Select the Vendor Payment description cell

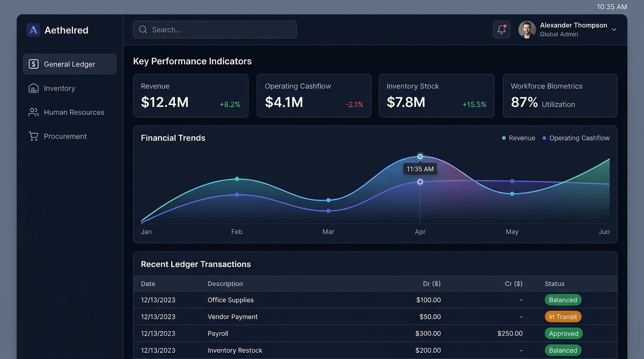tap(233, 317)
